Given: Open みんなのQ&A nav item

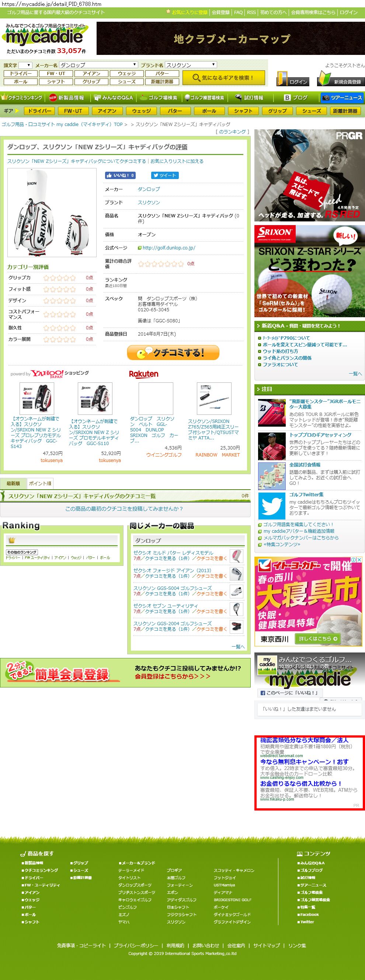Looking at the screenshot, I should click(x=114, y=98).
